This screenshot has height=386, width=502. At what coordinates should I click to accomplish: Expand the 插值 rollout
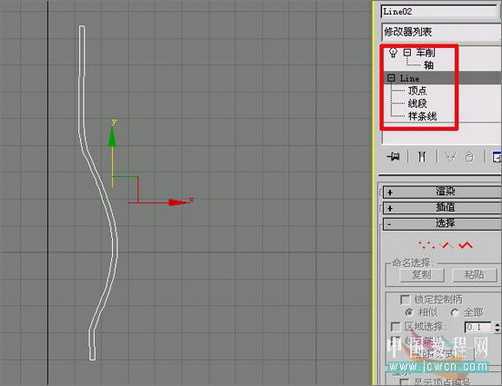click(442, 207)
